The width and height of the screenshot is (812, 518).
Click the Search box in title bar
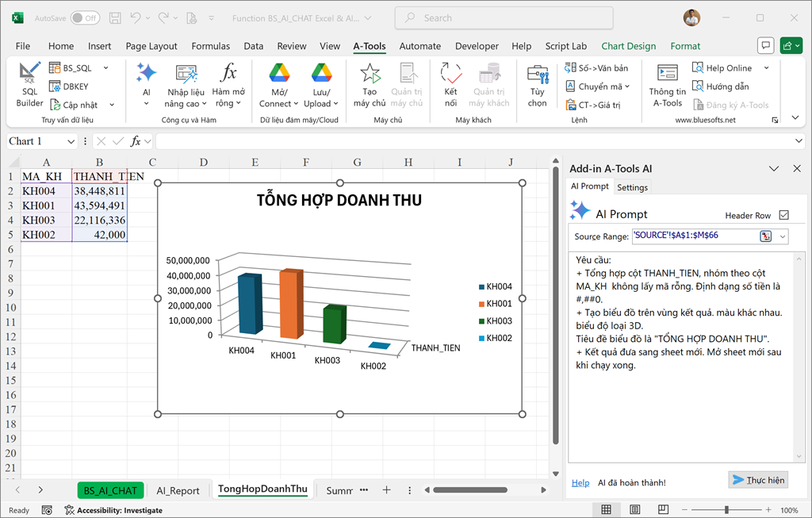coord(504,18)
